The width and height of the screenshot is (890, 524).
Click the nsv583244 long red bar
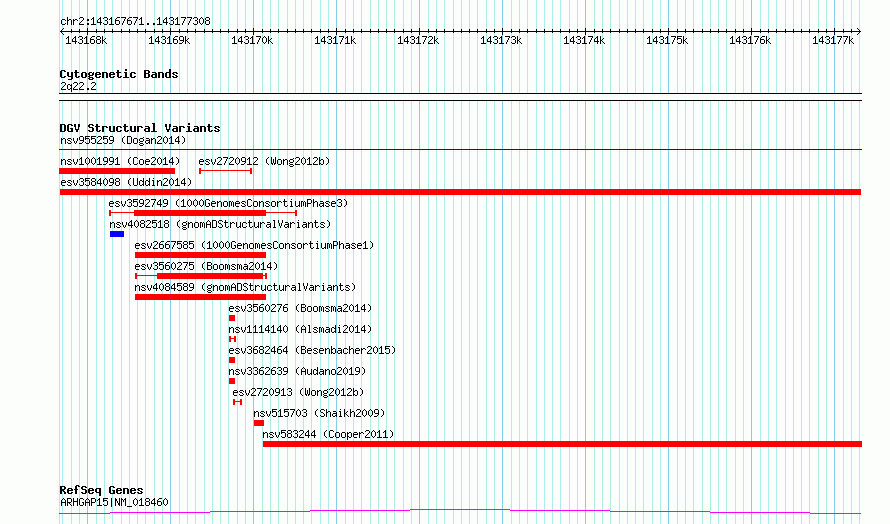pyautogui.click(x=562, y=444)
